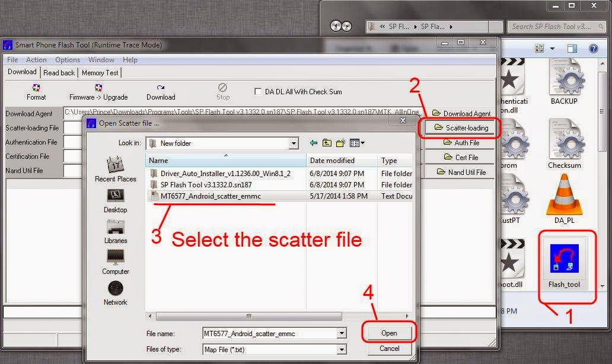Click the Checksum file icon
Viewport: 612px width, 364px height.
565,143
